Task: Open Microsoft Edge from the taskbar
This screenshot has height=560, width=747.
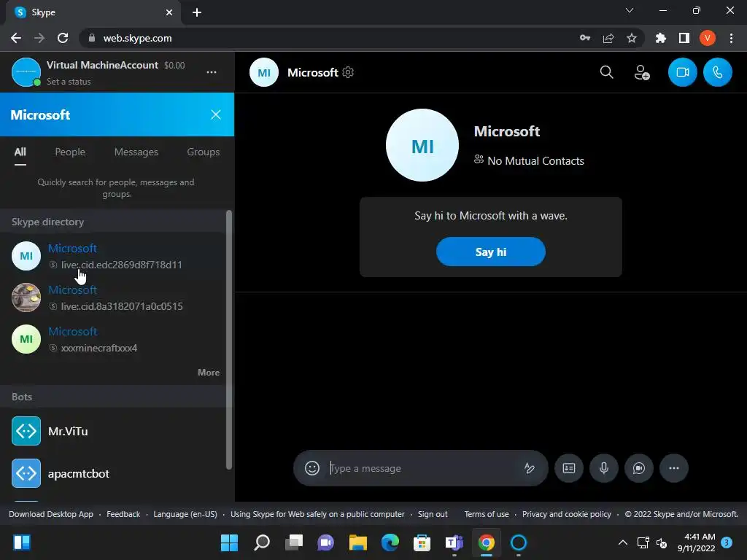Action: tap(390, 542)
